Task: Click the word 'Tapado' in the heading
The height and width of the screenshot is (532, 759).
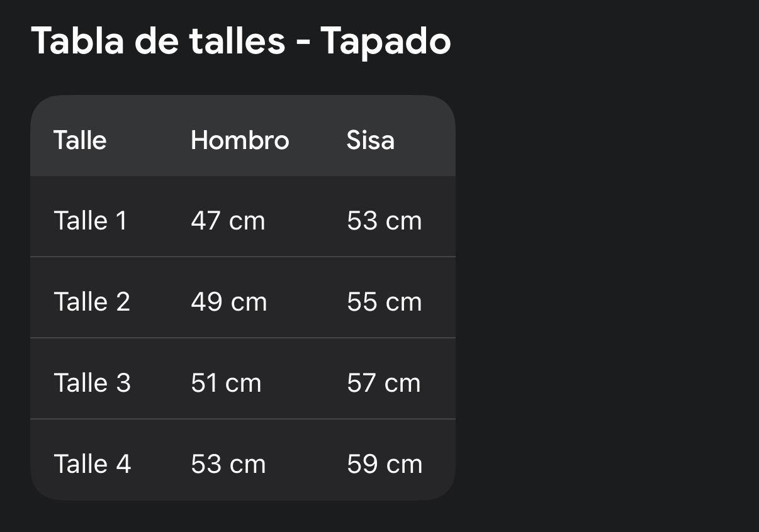Action: point(385,42)
